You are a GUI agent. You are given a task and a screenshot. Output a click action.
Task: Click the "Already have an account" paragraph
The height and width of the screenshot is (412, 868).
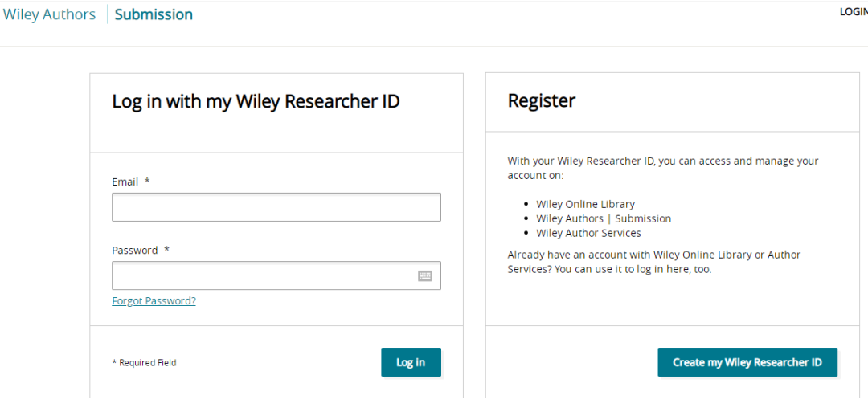[x=654, y=262]
